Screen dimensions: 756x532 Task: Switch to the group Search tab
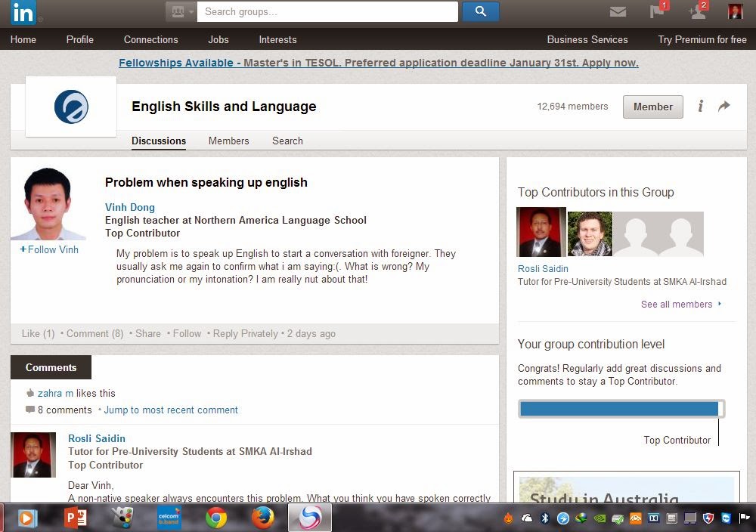click(287, 141)
